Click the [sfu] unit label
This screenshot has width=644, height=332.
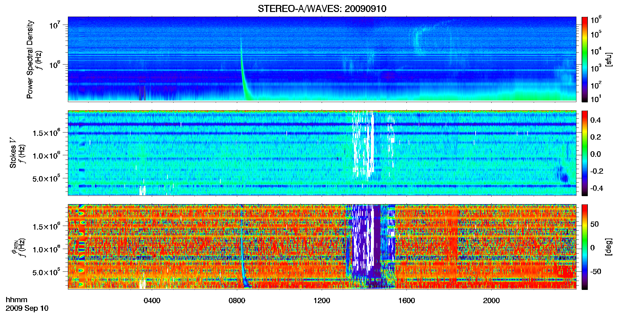[x=609, y=59]
